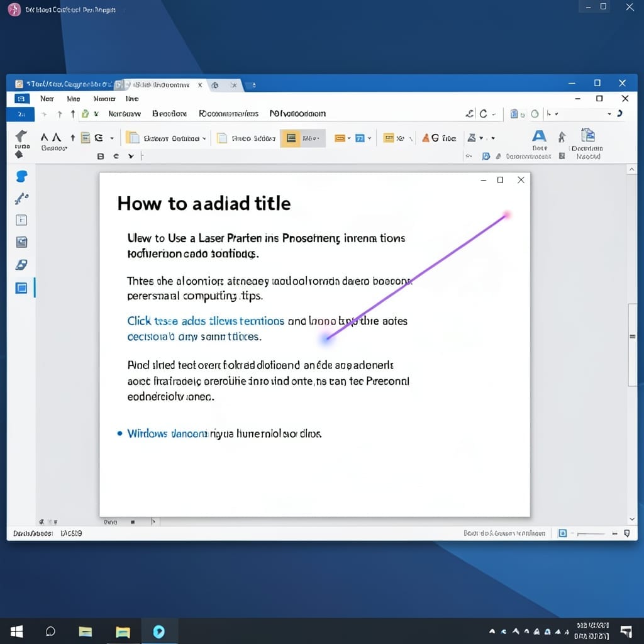Click the yellow box button in the ribbon
Screen dimensions: 644x644
389,138
